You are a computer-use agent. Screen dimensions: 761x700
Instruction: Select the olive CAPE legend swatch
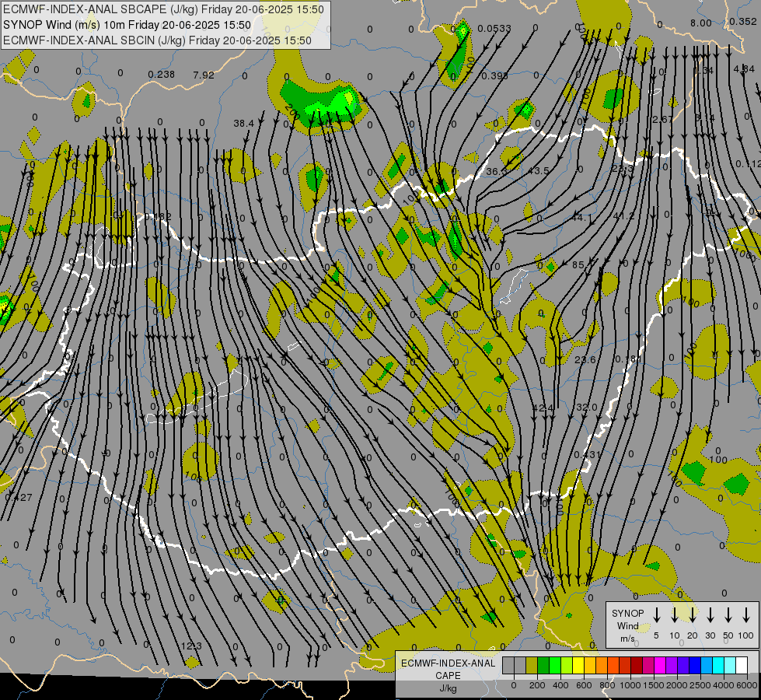click(x=532, y=666)
